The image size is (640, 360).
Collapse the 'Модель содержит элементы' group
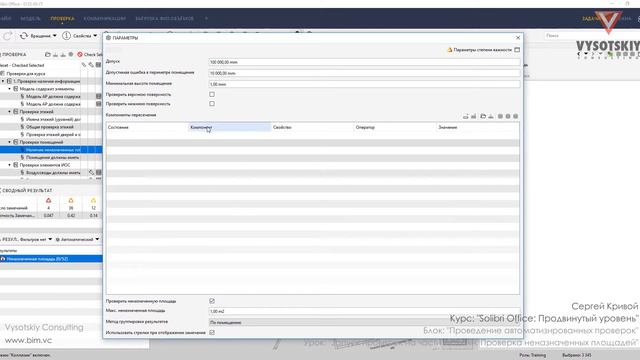pyautogui.click(x=10, y=89)
